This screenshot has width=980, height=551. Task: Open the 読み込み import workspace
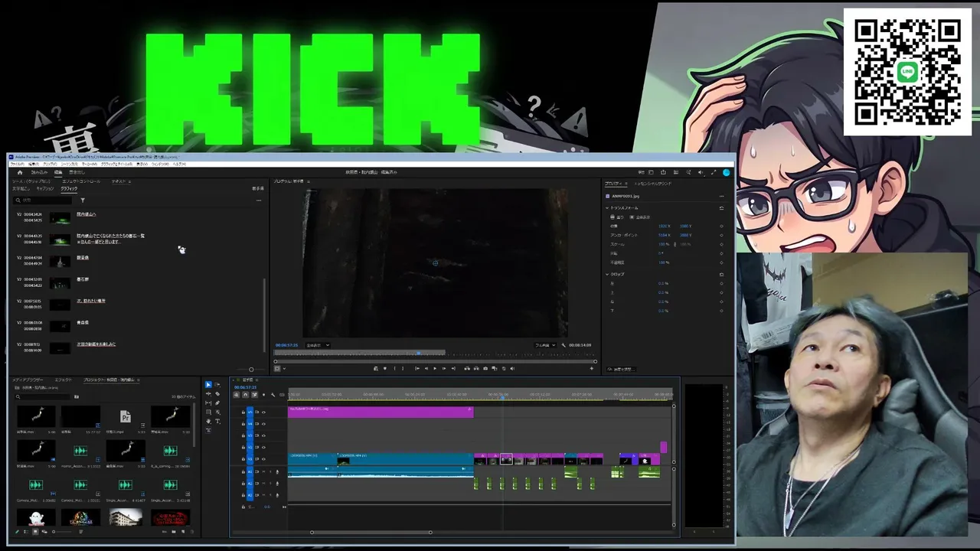click(39, 172)
